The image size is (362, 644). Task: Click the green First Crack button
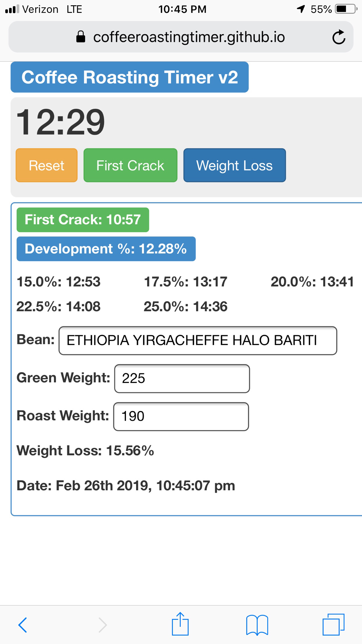click(x=130, y=165)
